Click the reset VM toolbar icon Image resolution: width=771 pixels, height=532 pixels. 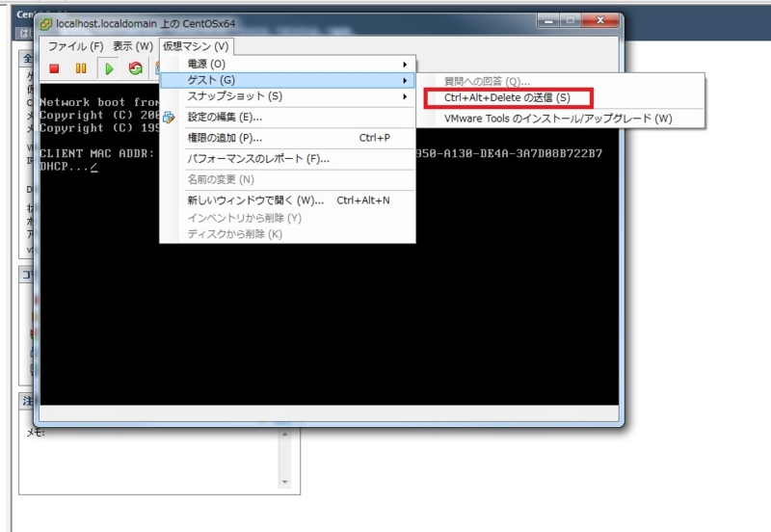[x=135, y=68]
